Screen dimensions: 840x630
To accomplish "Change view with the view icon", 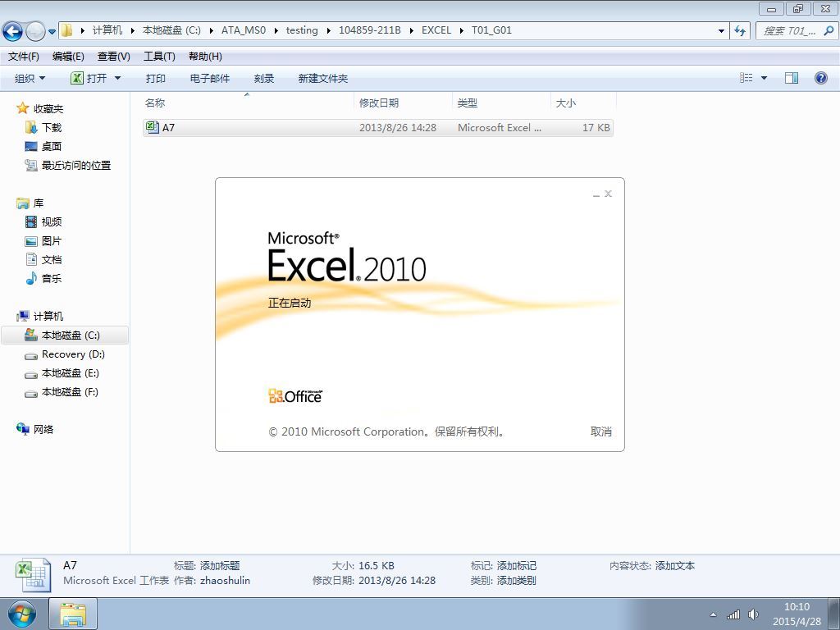I will coord(746,78).
